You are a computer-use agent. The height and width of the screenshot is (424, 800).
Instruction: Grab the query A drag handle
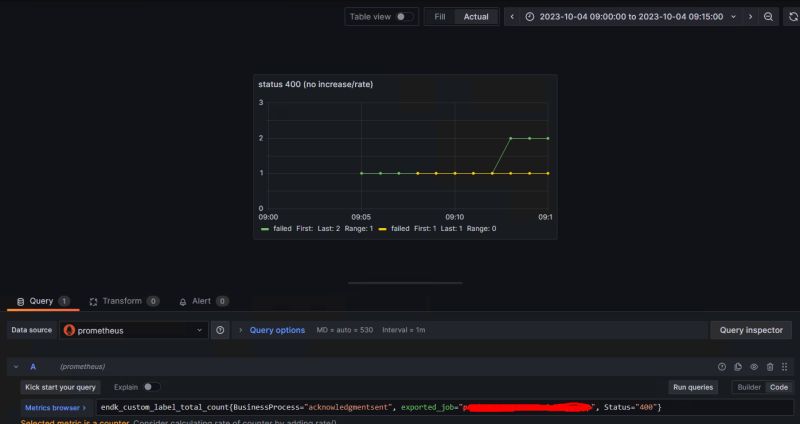pos(785,366)
